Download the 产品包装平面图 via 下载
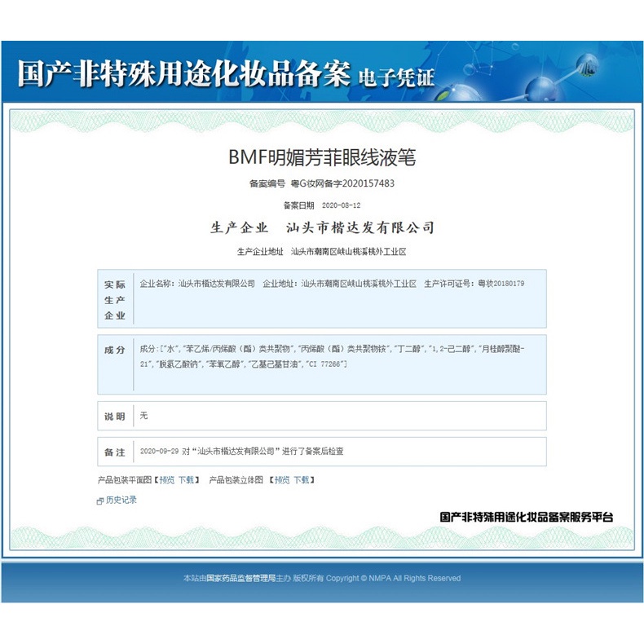 pyautogui.click(x=186, y=479)
